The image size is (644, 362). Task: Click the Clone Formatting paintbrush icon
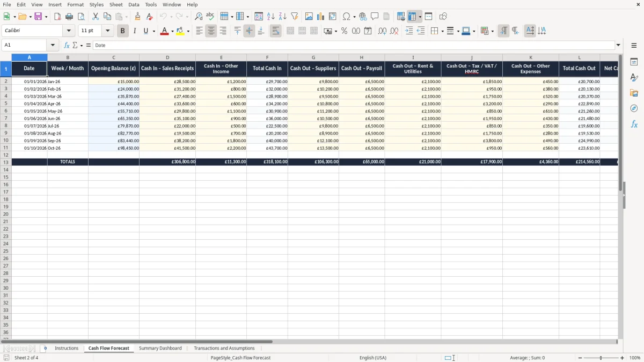pyautogui.click(x=138, y=17)
